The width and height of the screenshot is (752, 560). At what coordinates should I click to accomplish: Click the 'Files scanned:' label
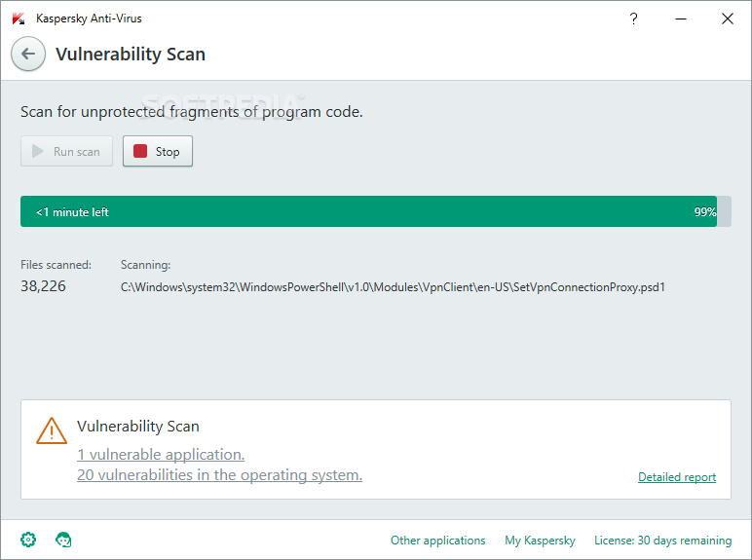tap(56, 265)
